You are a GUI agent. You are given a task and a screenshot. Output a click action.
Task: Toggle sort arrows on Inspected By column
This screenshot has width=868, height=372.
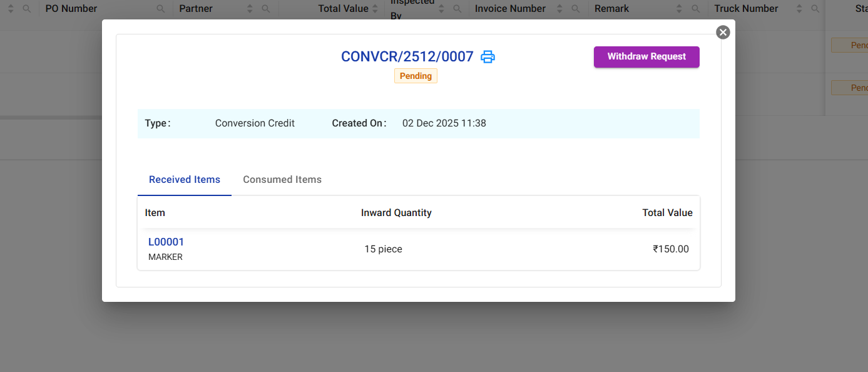coord(442,9)
